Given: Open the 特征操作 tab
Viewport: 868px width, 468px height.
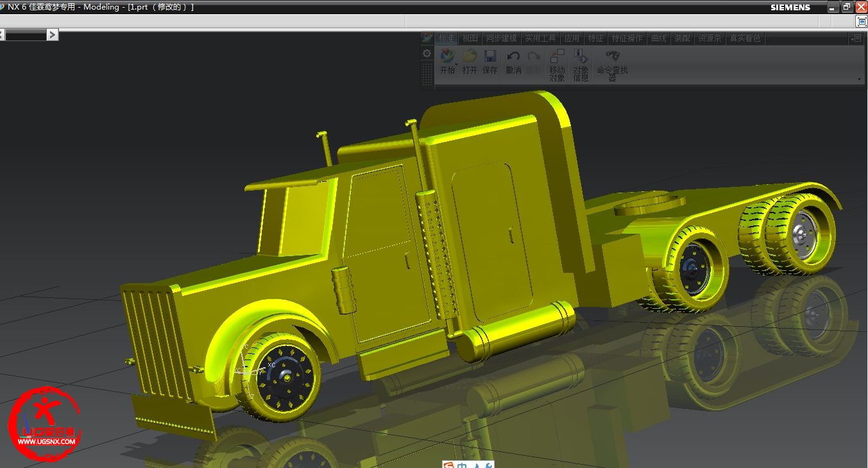Looking at the screenshot, I should [627, 39].
